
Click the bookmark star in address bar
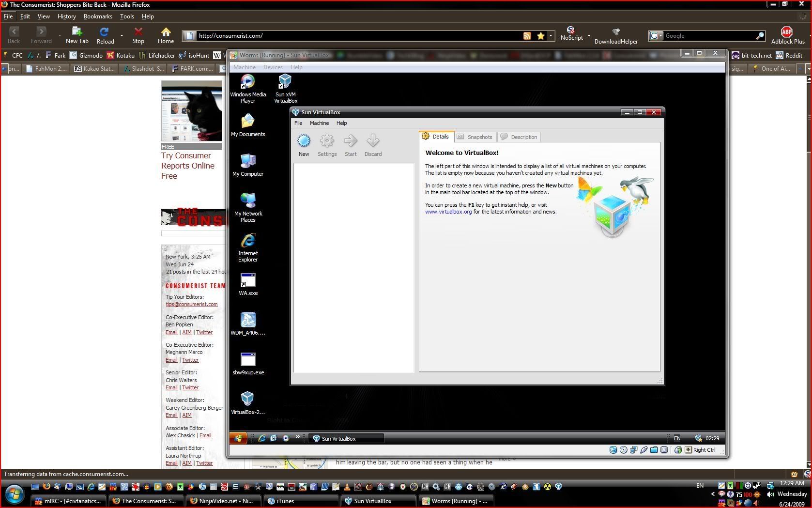[x=540, y=36]
